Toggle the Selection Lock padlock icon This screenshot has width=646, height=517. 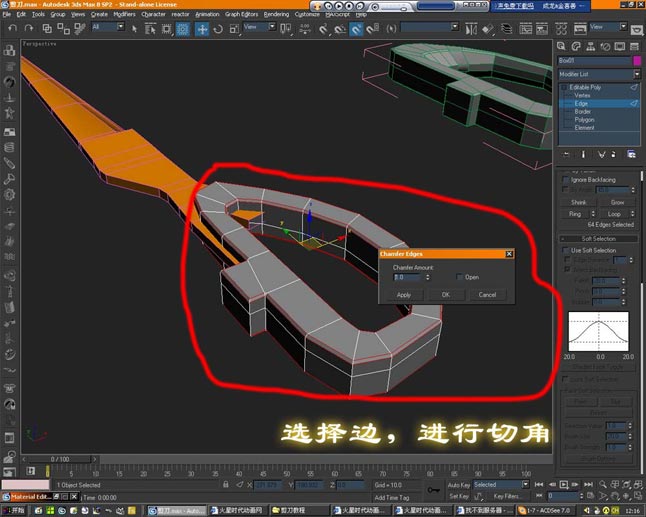[x=225, y=485]
